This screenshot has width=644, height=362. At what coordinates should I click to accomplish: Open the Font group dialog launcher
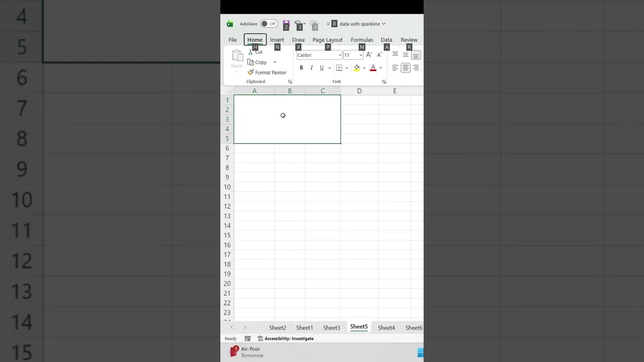point(384,81)
